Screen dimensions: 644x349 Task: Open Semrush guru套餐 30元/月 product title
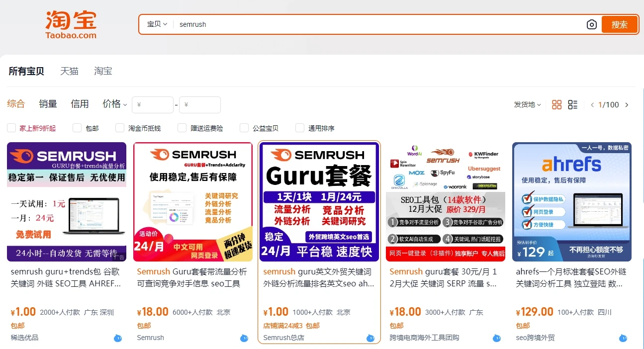444,277
